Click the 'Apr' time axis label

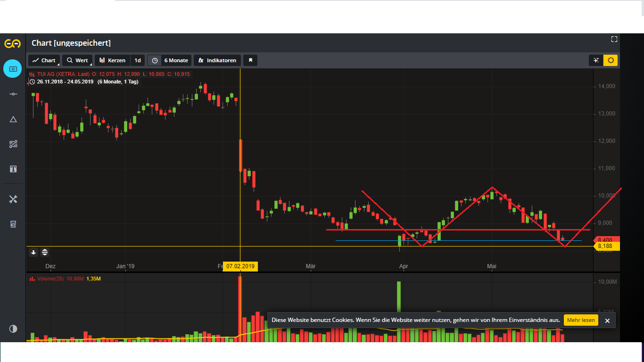point(404,266)
